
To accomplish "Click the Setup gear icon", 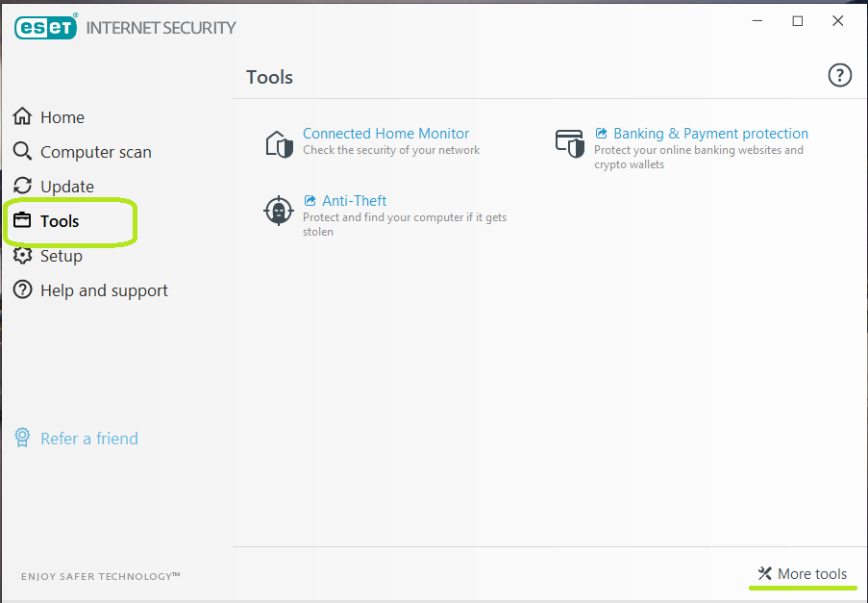I will pyautogui.click(x=22, y=256).
